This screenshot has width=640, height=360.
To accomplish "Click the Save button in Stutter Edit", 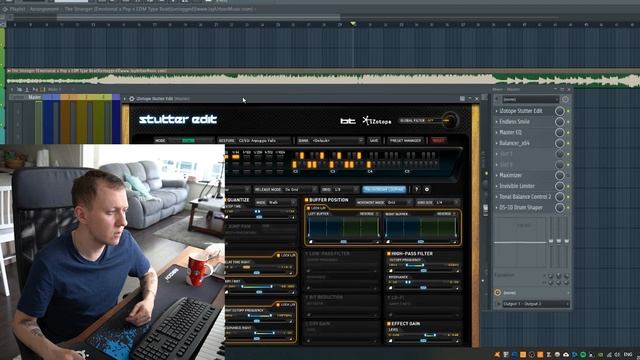I will coord(374,140).
